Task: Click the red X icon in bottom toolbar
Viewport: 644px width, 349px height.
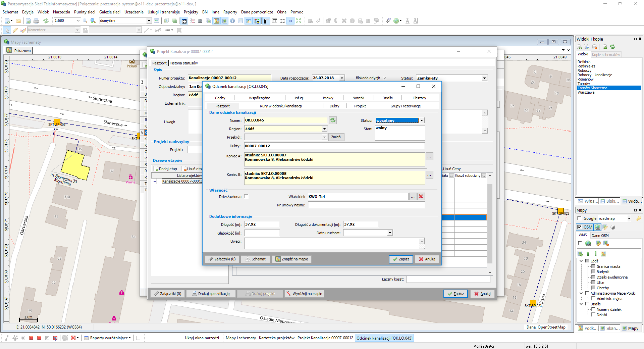Action: coord(73,338)
